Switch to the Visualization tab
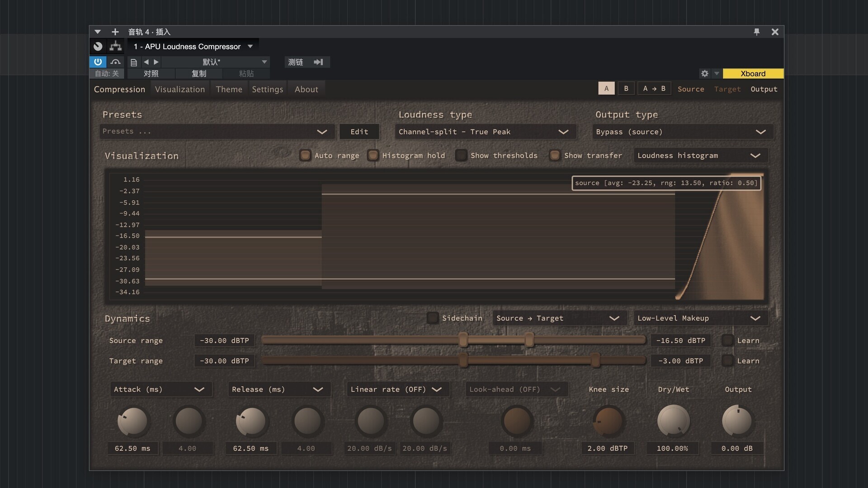The width and height of the screenshot is (868, 488). [180, 89]
